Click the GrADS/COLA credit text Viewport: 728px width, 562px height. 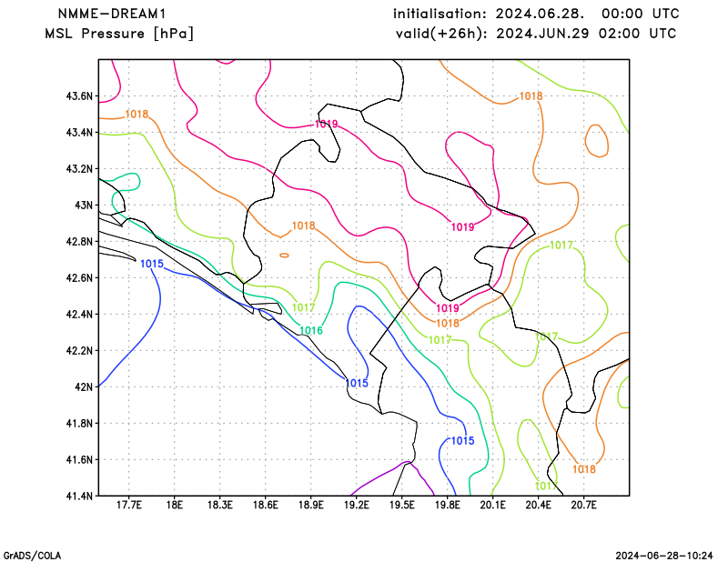[32, 556]
